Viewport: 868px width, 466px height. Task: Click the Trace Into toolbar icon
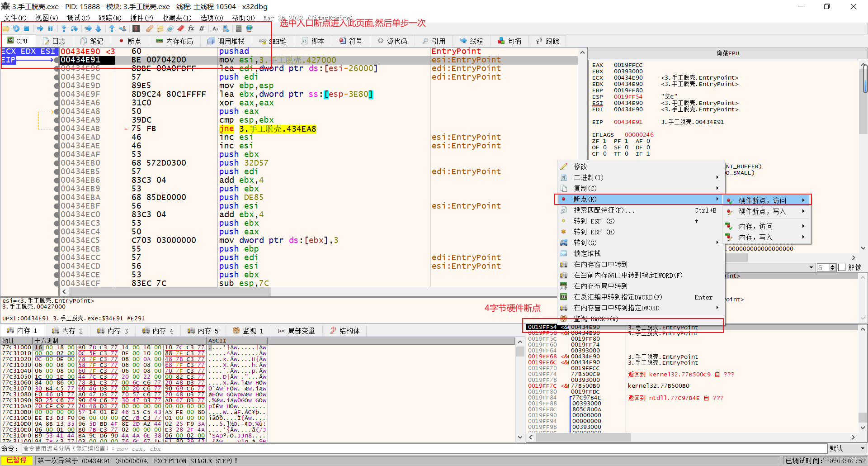88,29
